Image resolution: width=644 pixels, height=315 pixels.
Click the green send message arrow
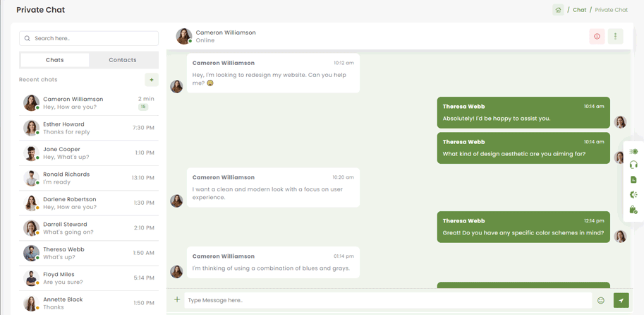[621, 300]
